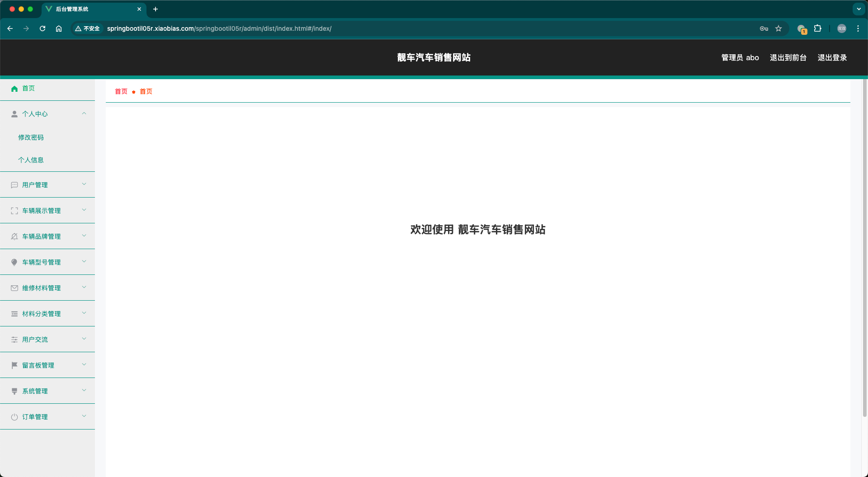
Task: Expand the 车辆型号管理 chevron
Action: tap(84, 262)
